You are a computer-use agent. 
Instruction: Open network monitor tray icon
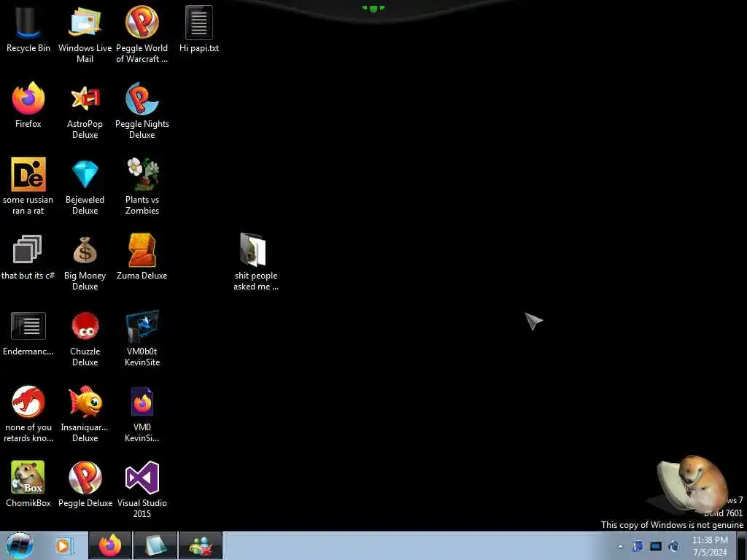[656, 546]
